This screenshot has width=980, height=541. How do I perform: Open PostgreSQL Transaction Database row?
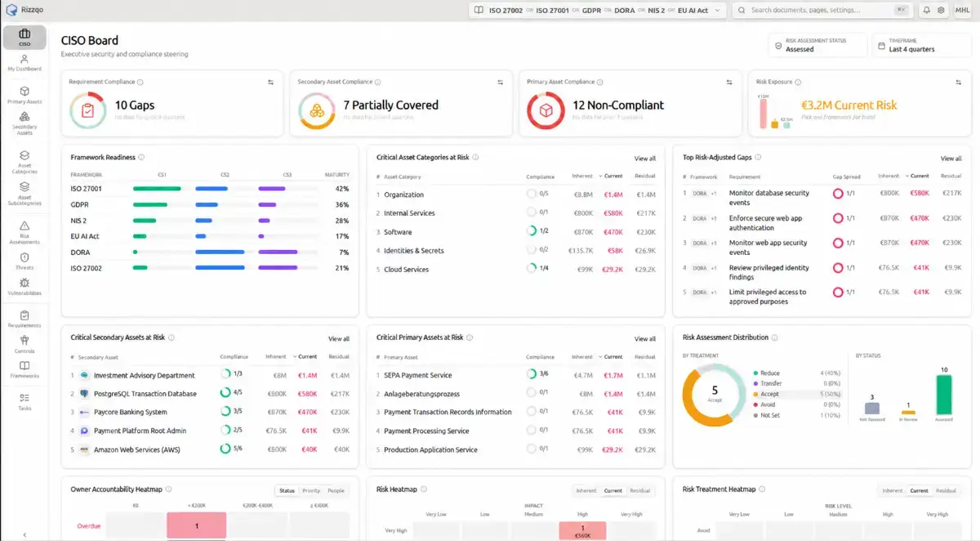pyautogui.click(x=211, y=394)
